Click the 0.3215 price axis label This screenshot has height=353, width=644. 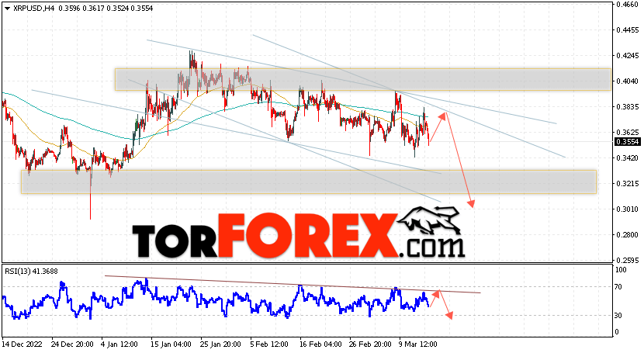click(628, 183)
